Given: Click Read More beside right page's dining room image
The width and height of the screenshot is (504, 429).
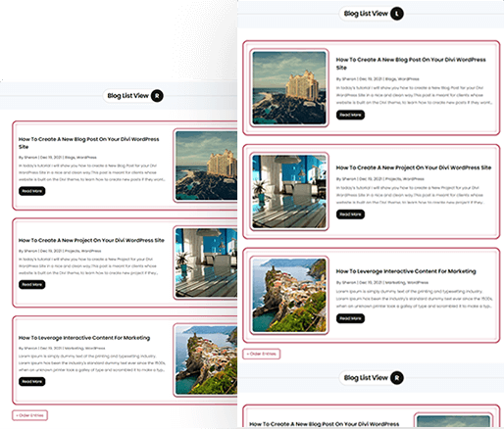Looking at the screenshot, I should tap(350, 214).
